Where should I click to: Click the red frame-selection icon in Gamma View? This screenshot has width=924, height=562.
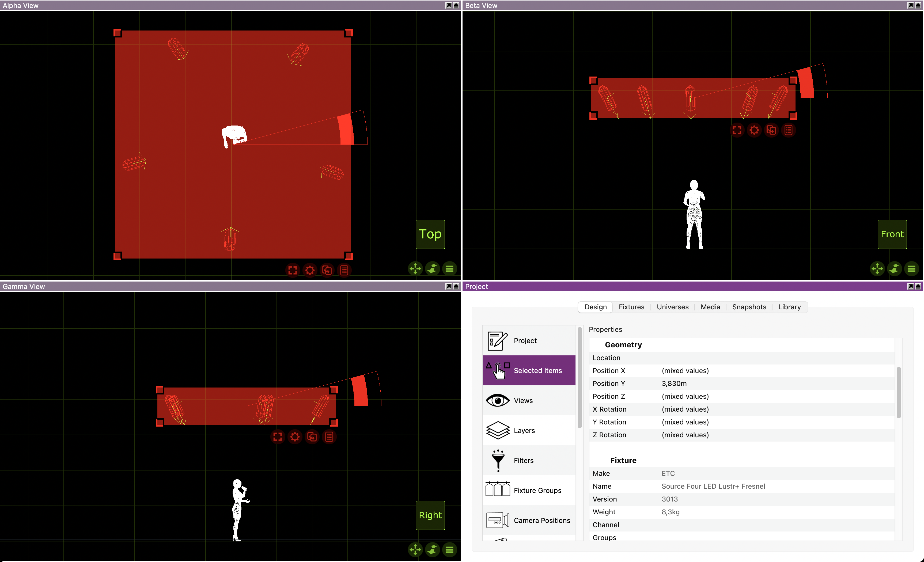(x=278, y=437)
